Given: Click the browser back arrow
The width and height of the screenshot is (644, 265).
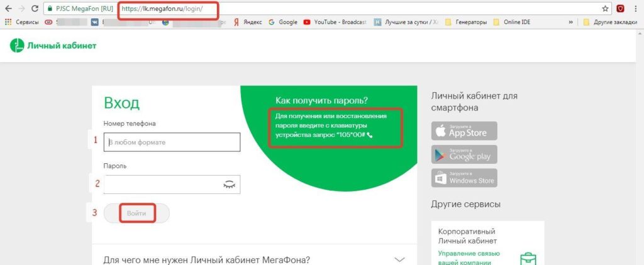Looking at the screenshot, I should pos(7,9).
